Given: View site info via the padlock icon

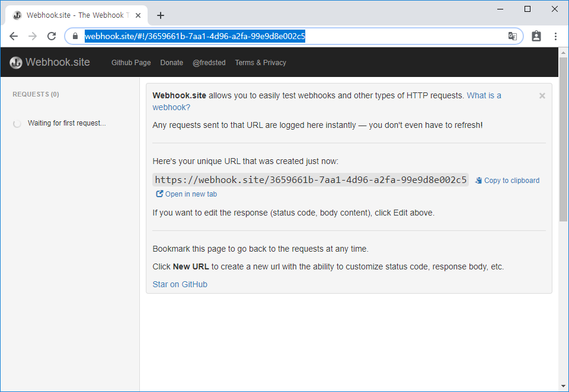Looking at the screenshot, I should pyautogui.click(x=75, y=36).
